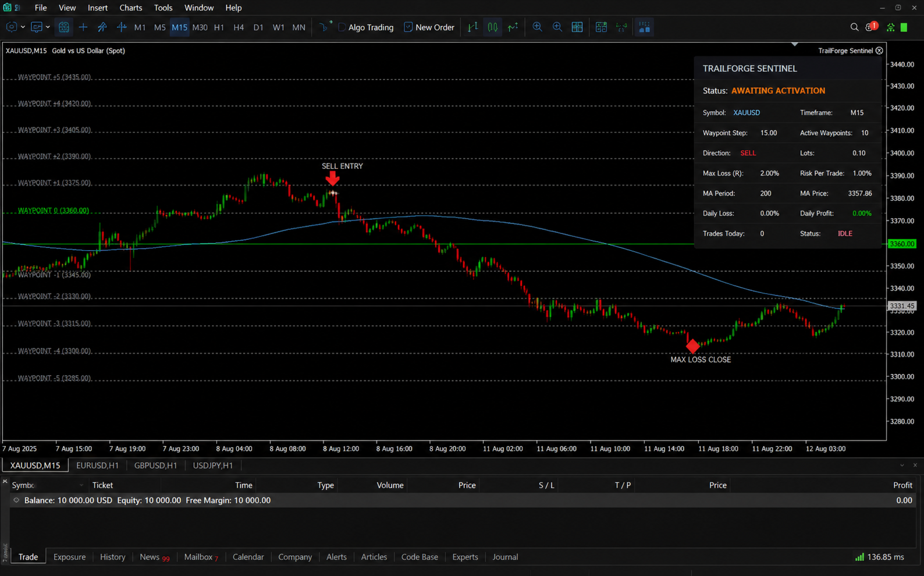Tile chart windows with grid icon
Image resolution: width=924 pixels, height=576 pixels.
tap(577, 27)
